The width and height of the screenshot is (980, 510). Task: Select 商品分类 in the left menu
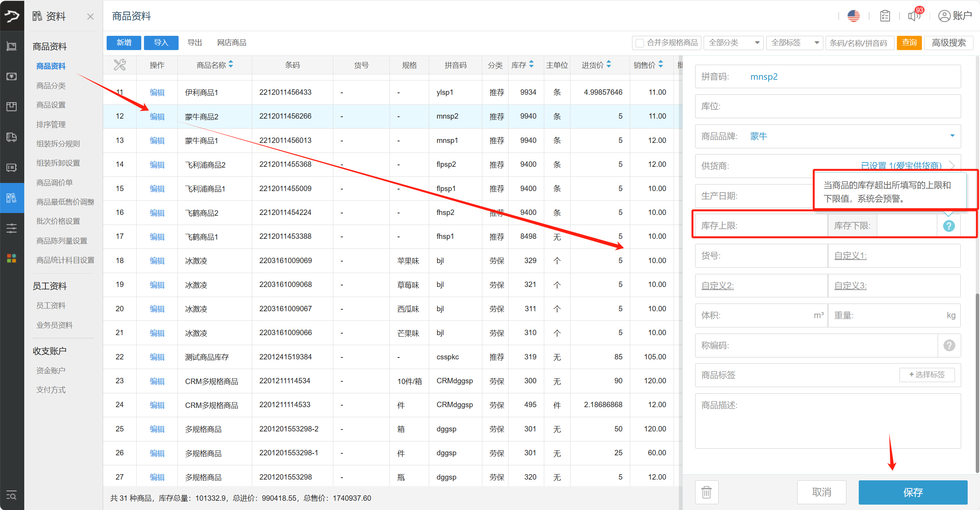50,85
